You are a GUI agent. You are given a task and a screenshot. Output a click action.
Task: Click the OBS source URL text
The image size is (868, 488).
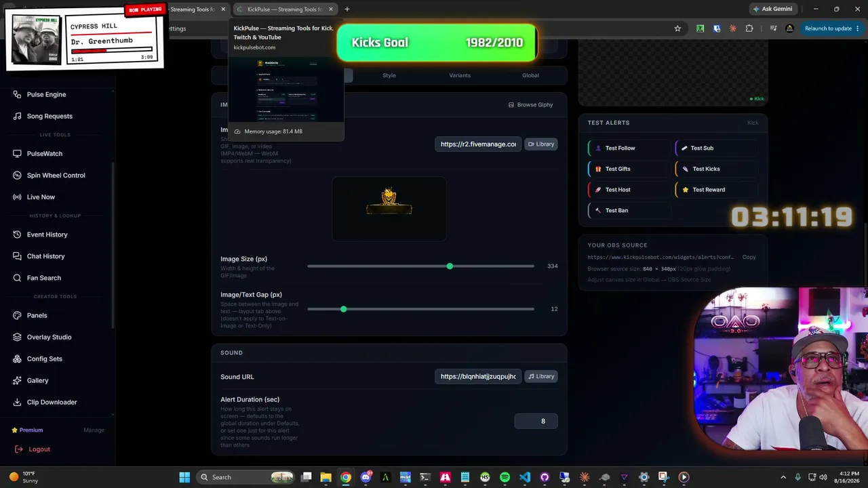[661, 258]
